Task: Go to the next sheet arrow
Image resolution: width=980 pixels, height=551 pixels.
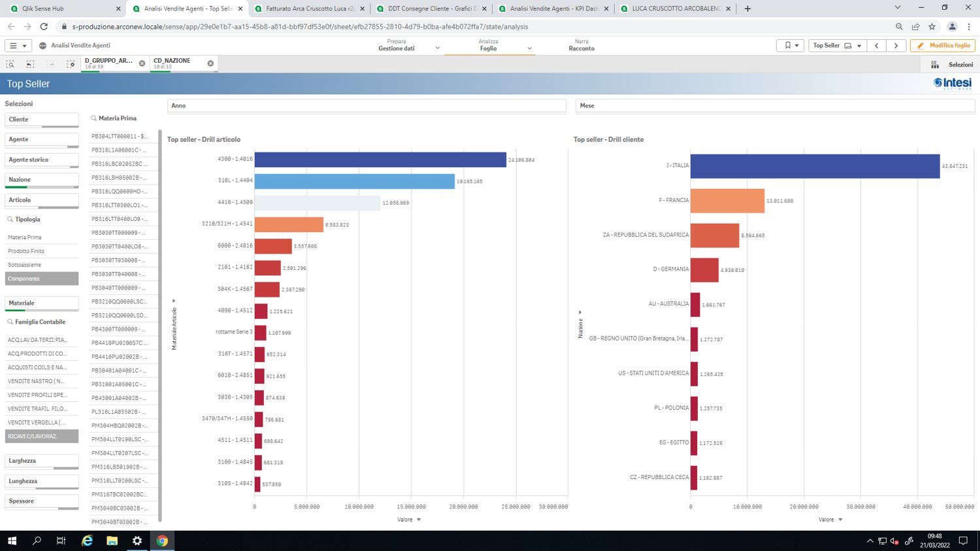Action: click(896, 46)
